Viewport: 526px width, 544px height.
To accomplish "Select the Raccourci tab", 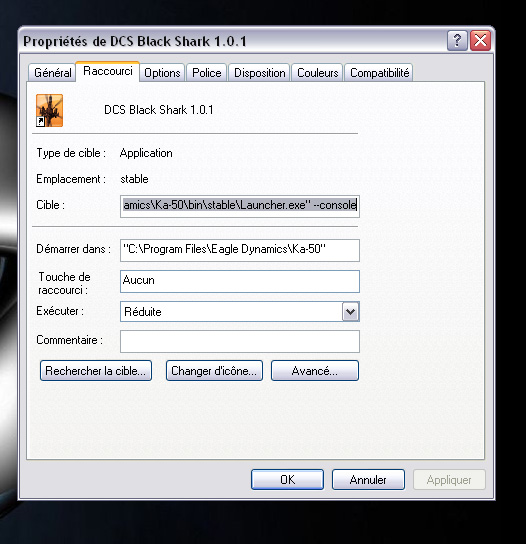I will pyautogui.click(x=108, y=71).
